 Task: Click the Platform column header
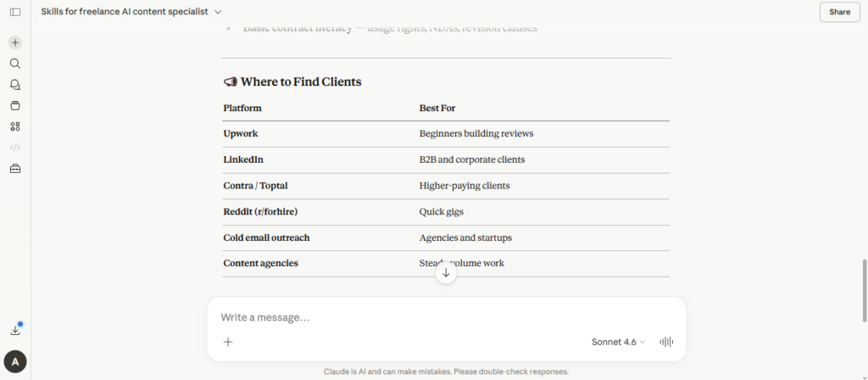(x=242, y=108)
